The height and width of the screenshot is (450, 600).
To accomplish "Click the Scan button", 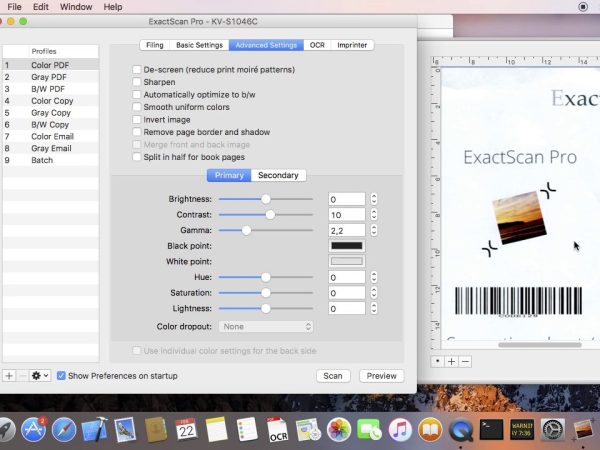I will pyautogui.click(x=333, y=376).
